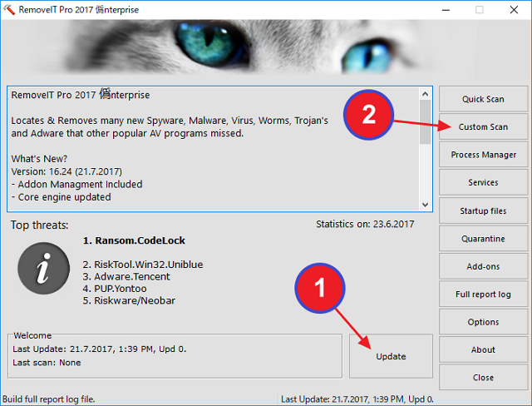View Startup files
Image resolution: width=532 pixels, height=406 pixels.
tap(483, 210)
